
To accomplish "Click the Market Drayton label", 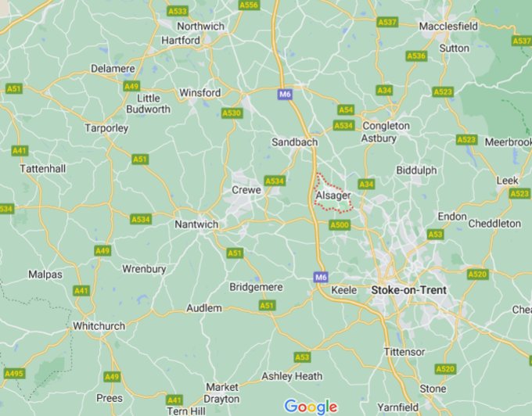I will [x=222, y=393].
